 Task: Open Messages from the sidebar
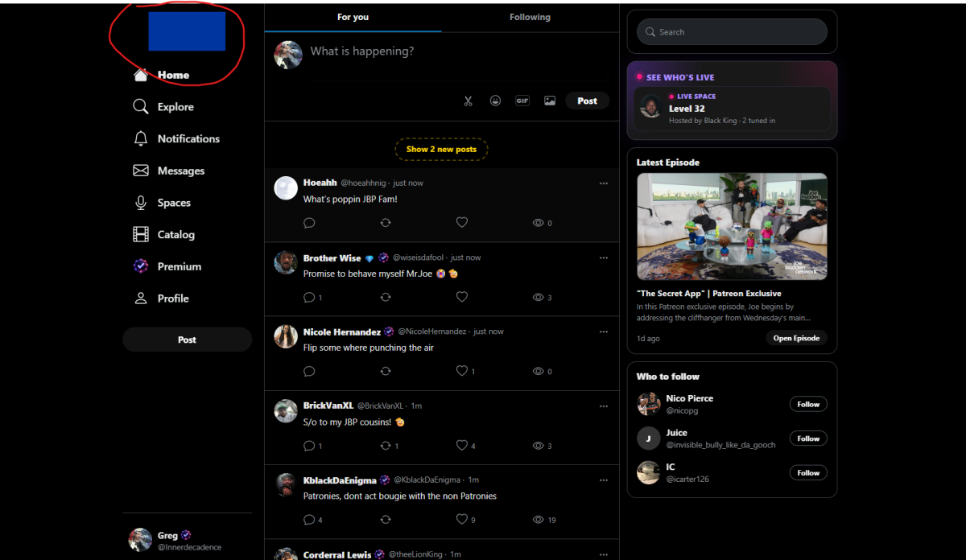click(168, 171)
